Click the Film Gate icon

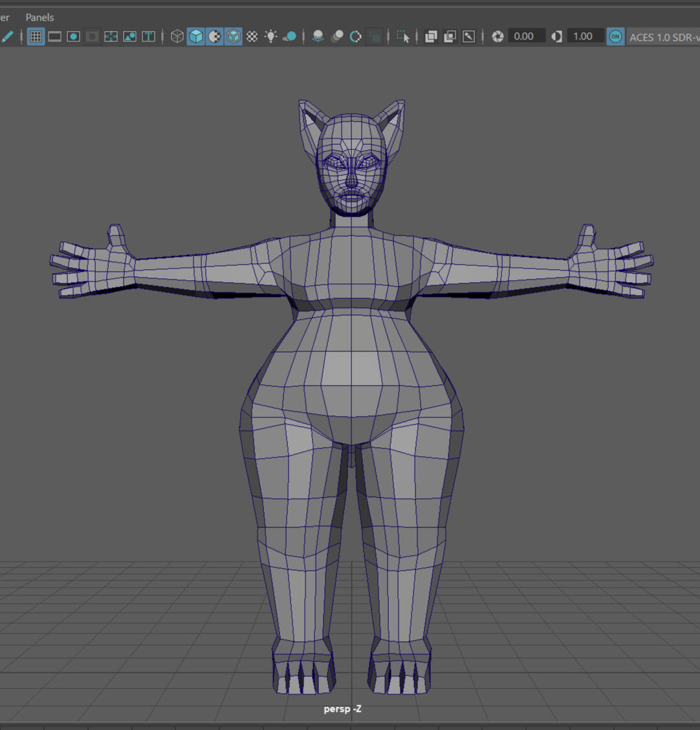point(55,36)
